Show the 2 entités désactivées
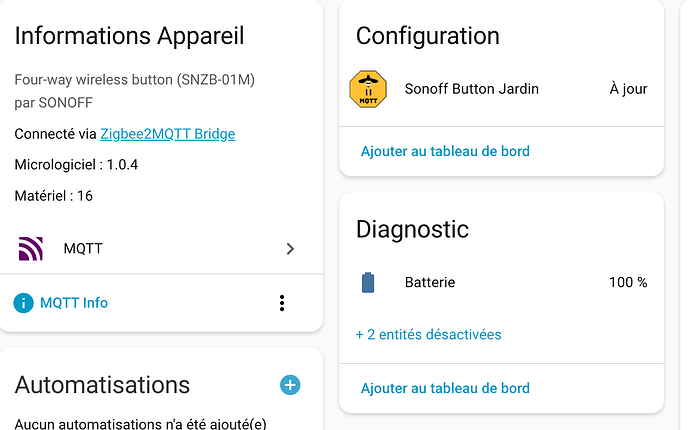 [x=428, y=334]
